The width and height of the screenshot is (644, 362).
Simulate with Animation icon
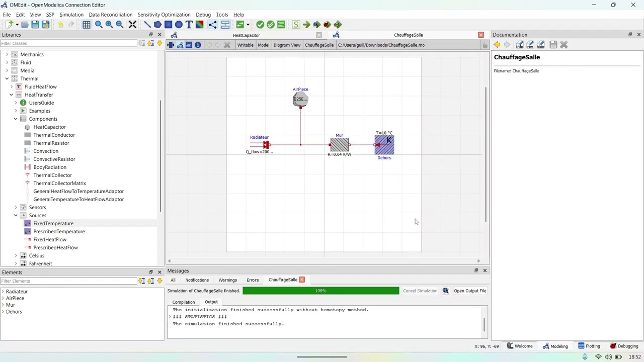click(x=338, y=24)
